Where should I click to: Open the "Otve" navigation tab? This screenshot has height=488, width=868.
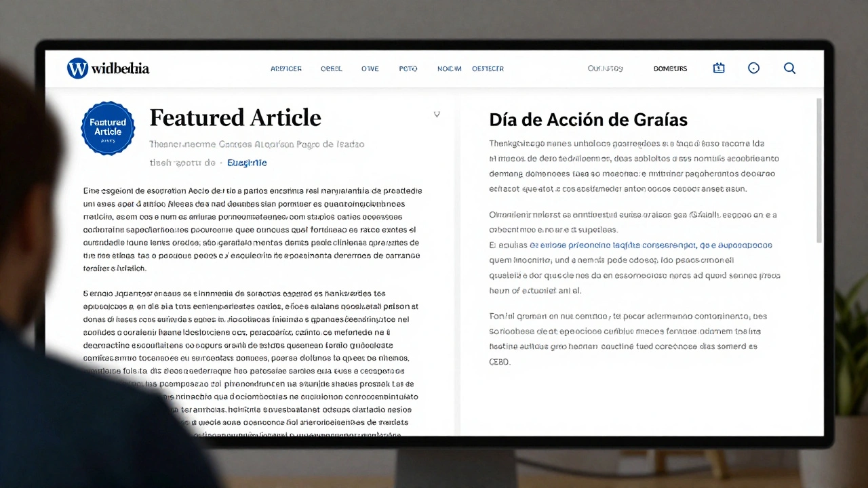(370, 68)
